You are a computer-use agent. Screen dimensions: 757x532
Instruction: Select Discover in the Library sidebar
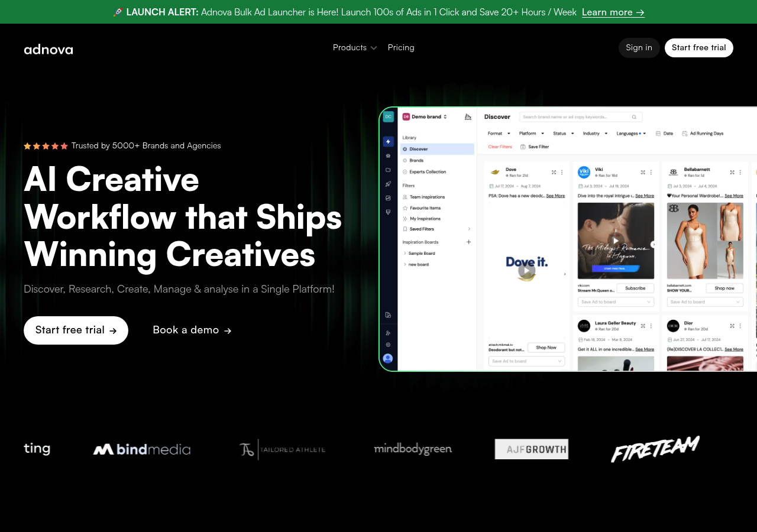(418, 149)
